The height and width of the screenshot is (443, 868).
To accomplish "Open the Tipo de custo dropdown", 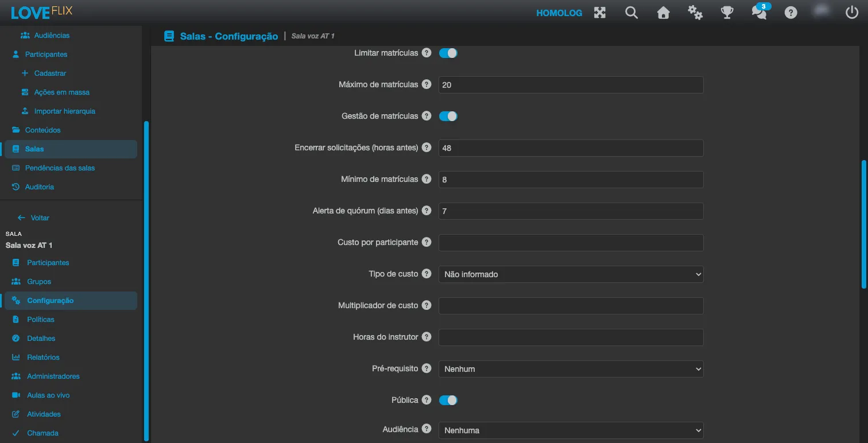I will 571,274.
